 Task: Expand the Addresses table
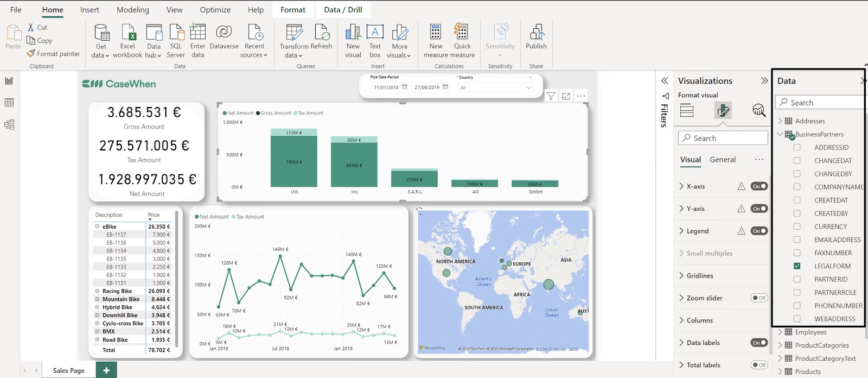coord(780,121)
